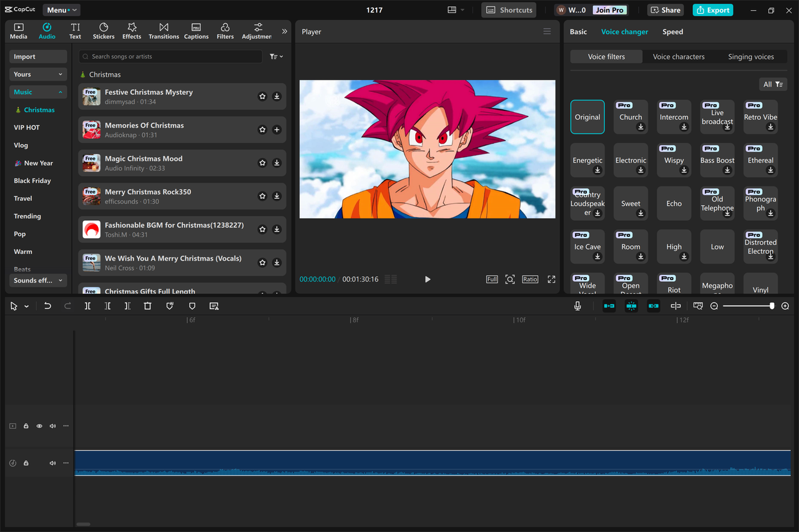Open the Captions panel
This screenshot has width=799, height=532.
[x=196, y=31]
